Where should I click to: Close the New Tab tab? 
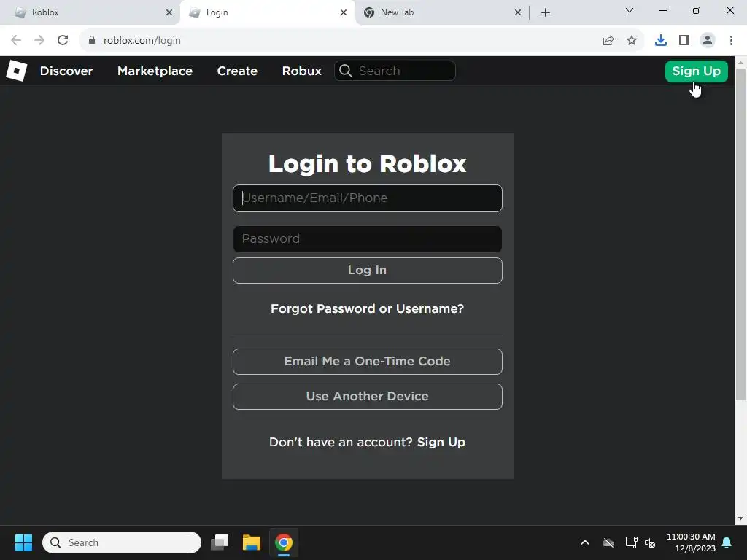click(x=518, y=12)
